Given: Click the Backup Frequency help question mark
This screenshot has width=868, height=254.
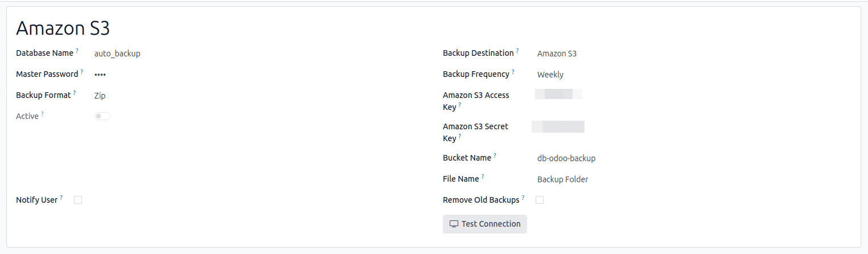Looking at the screenshot, I should pos(513,72).
